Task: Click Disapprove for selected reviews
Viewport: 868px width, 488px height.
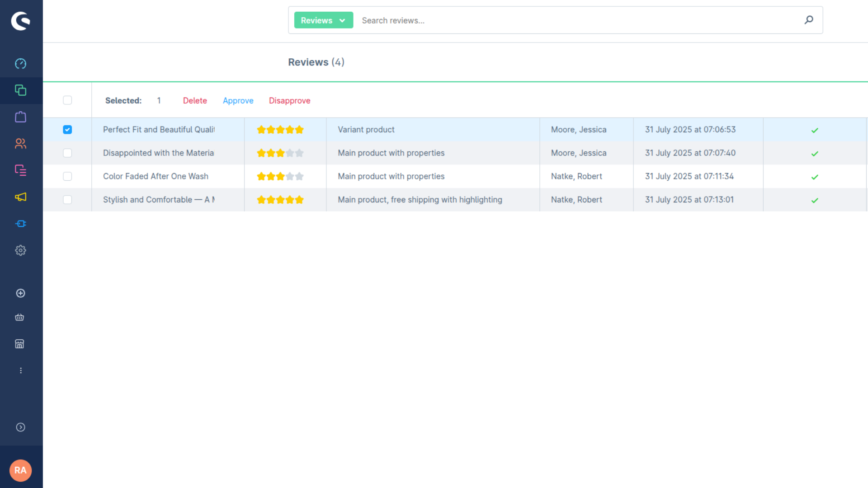Action: coord(290,101)
